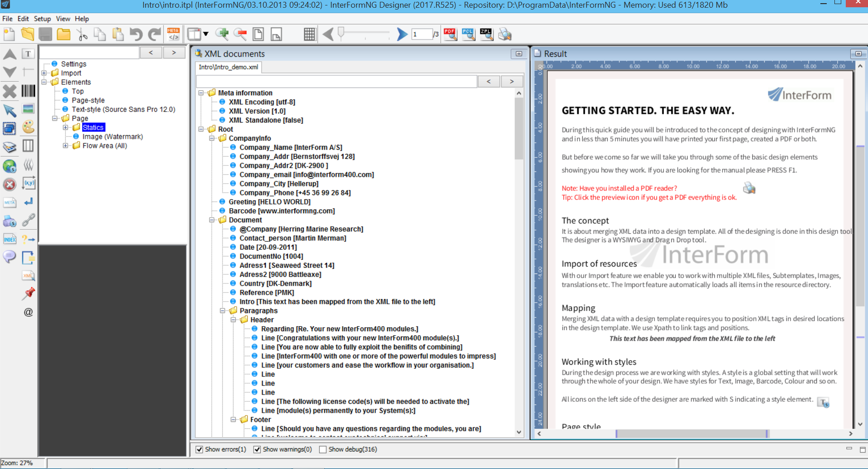Click the Save (floppy disk) toolbar icon
The height and width of the screenshot is (469, 868).
point(45,34)
